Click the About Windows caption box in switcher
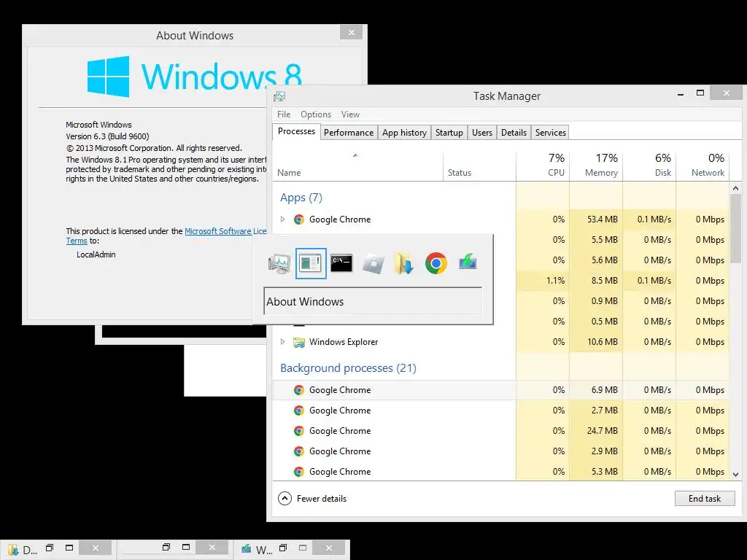 click(x=373, y=301)
